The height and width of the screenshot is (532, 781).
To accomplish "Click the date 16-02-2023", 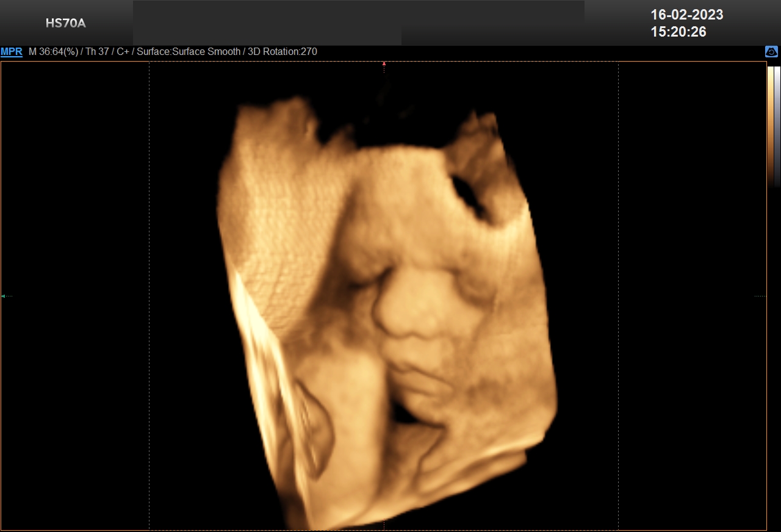I will pos(687,15).
